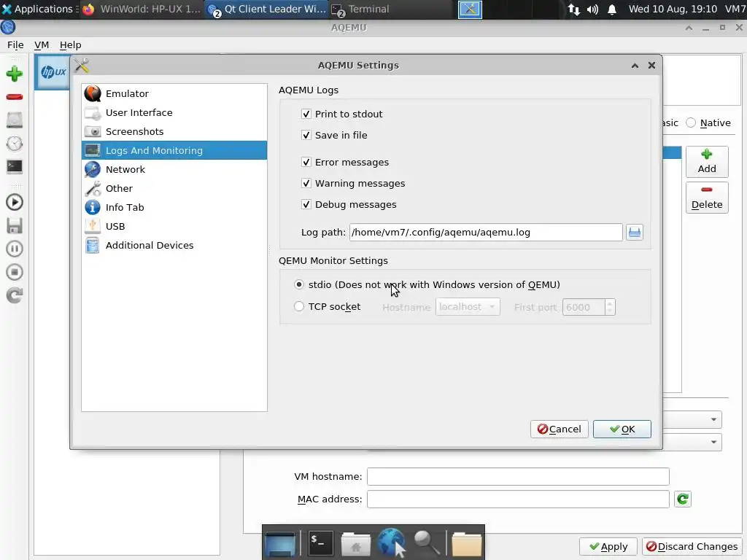Open the show desktop dock icon
Viewport: 747px width, 560px height.
[x=281, y=543]
